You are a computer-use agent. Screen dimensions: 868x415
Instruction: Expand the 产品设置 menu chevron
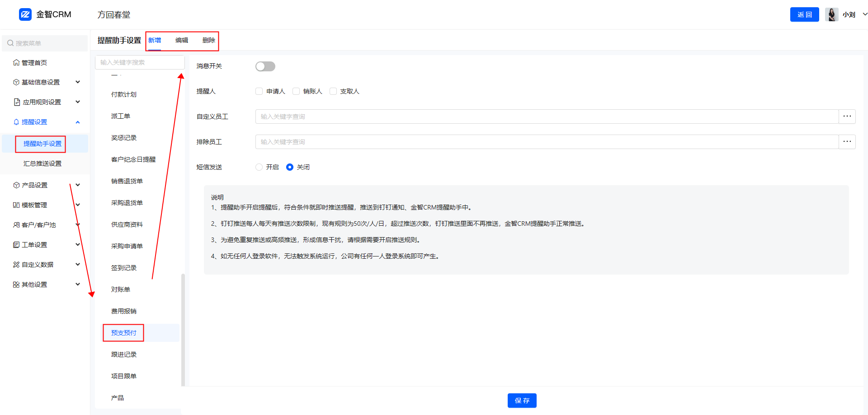pyautogui.click(x=78, y=185)
